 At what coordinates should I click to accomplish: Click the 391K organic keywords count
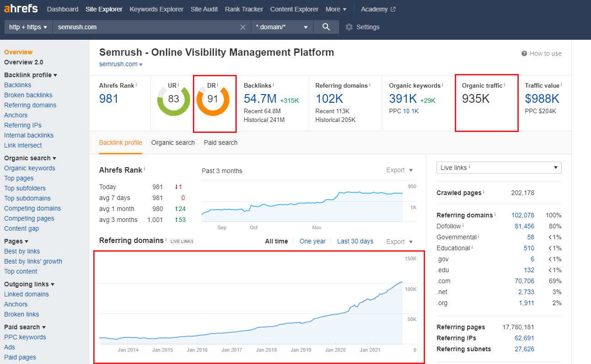(x=403, y=99)
